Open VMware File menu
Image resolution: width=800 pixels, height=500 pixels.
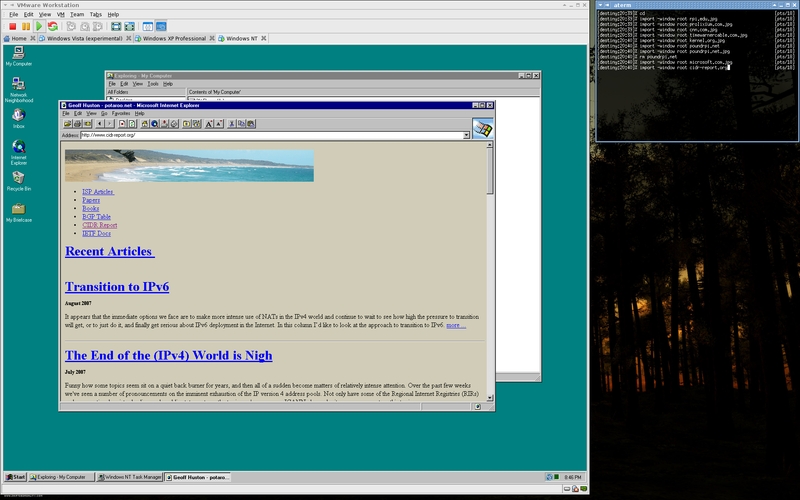14,14
